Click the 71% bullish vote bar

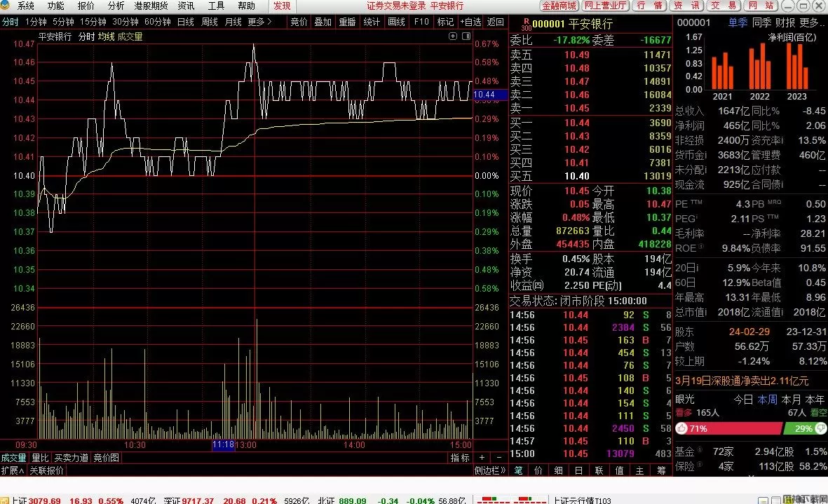pos(728,428)
